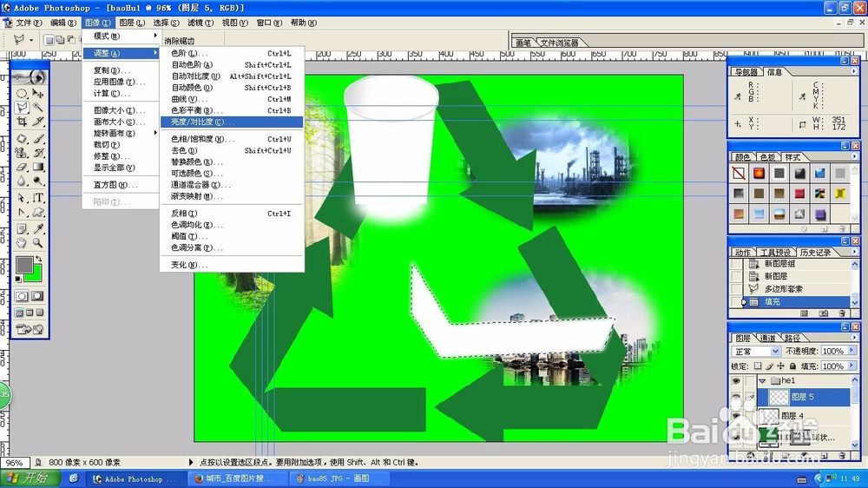Screen dimensions: 868x488
Task: Choose 曲线 from the 调整 submenu
Action: pos(232,99)
